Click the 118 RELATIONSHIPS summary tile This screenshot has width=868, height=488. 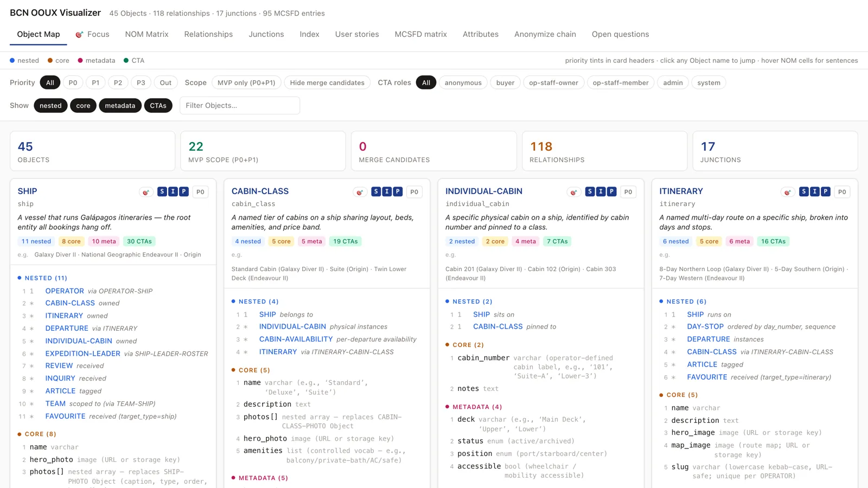coord(604,151)
